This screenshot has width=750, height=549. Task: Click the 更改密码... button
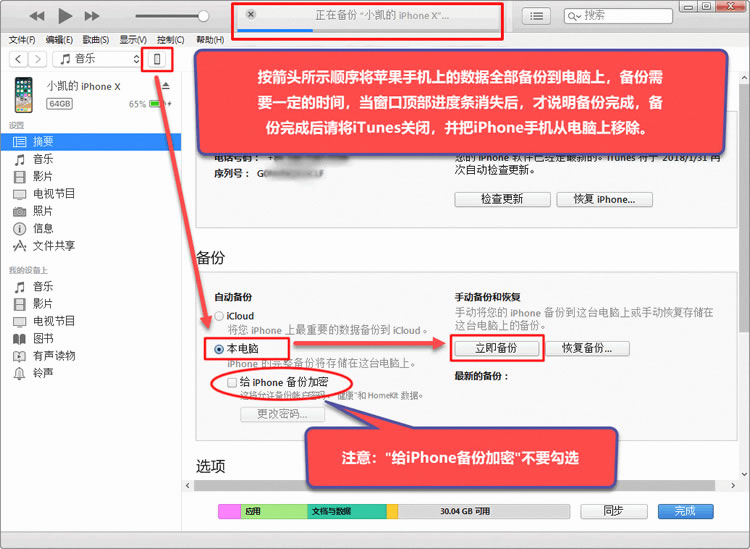(x=282, y=414)
